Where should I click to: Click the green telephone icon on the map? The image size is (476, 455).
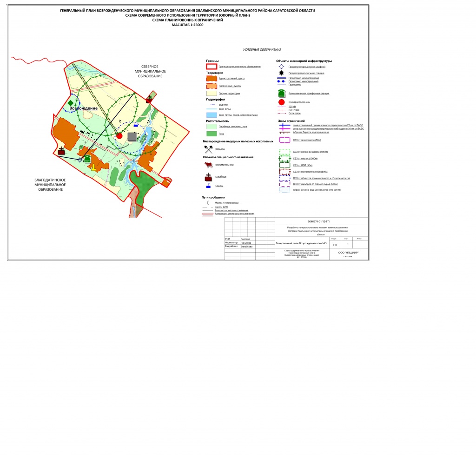coord(87,159)
